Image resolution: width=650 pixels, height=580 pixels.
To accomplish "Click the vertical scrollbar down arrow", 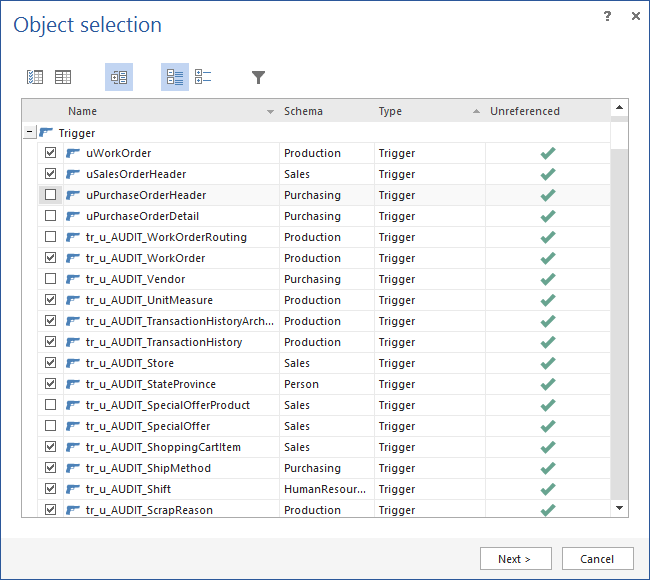I will point(619,508).
